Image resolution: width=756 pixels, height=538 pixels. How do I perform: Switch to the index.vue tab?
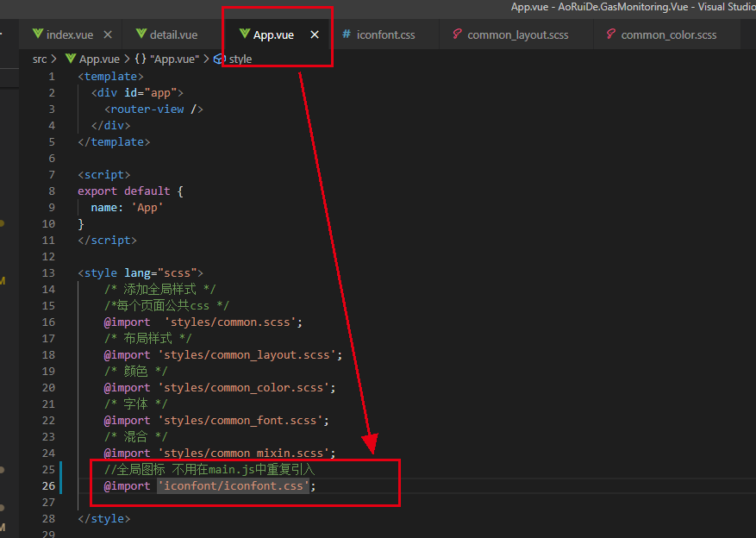click(x=70, y=34)
